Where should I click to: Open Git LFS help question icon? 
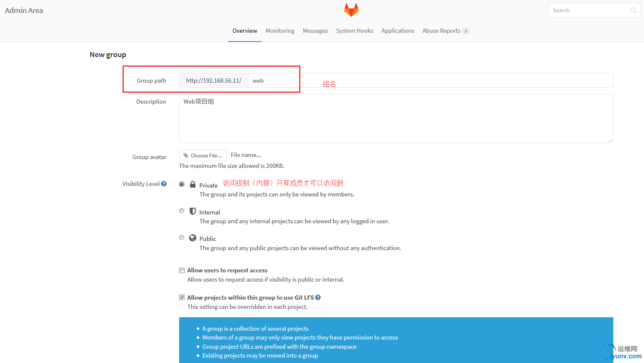(x=318, y=298)
